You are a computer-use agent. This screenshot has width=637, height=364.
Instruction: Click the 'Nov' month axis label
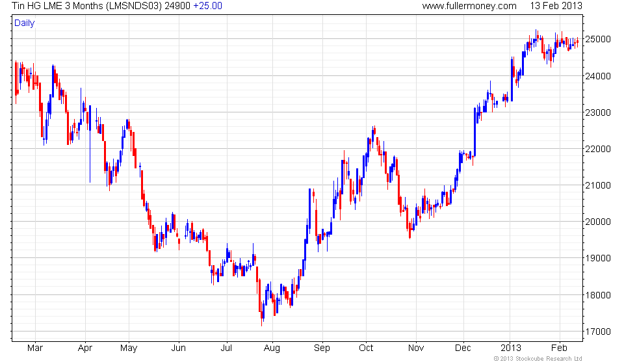[x=416, y=348]
